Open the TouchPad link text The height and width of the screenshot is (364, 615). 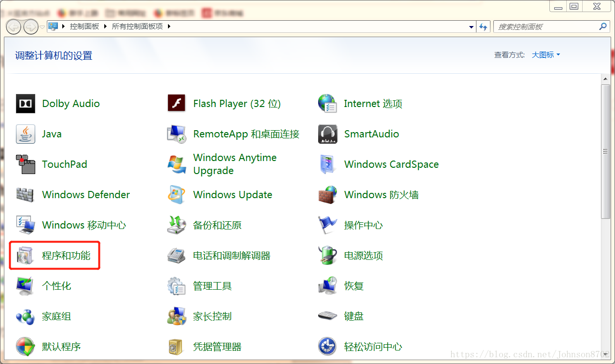point(65,164)
